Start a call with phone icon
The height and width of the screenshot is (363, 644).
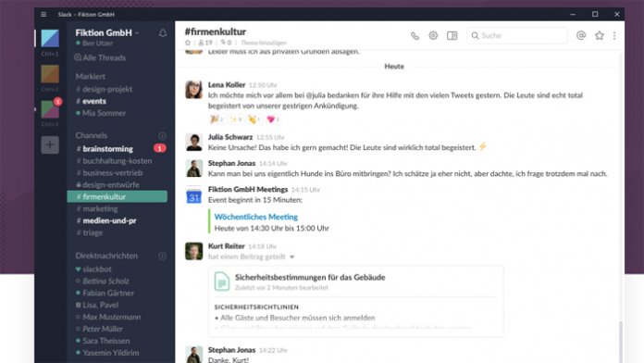[x=415, y=36]
